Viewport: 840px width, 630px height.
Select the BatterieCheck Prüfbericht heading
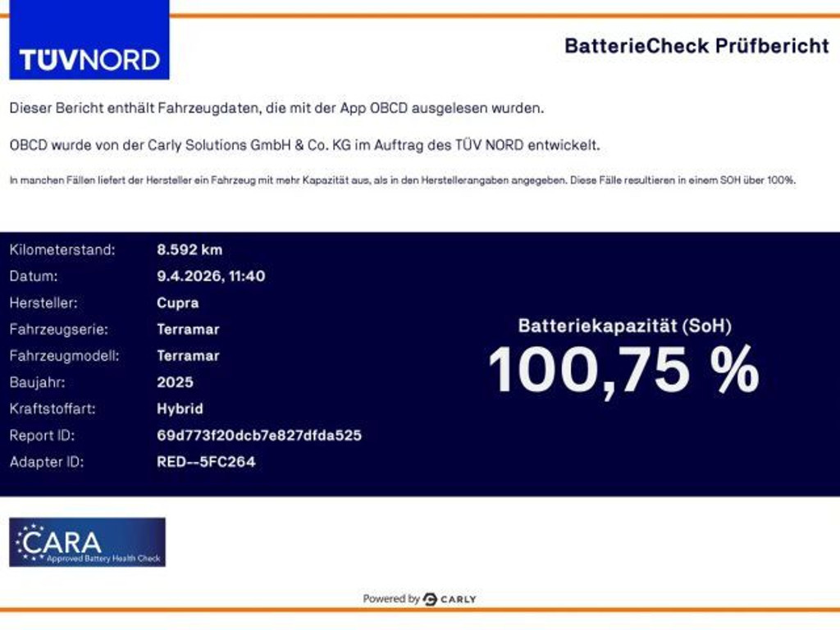pyautogui.click(x=696, y=46)
